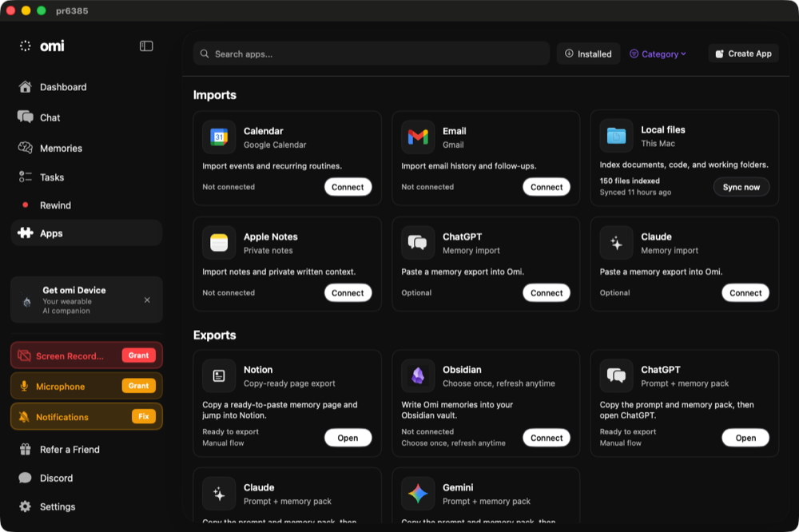Click the Apple Notes icon
The image size is (799, 532).
pos(219,243)
